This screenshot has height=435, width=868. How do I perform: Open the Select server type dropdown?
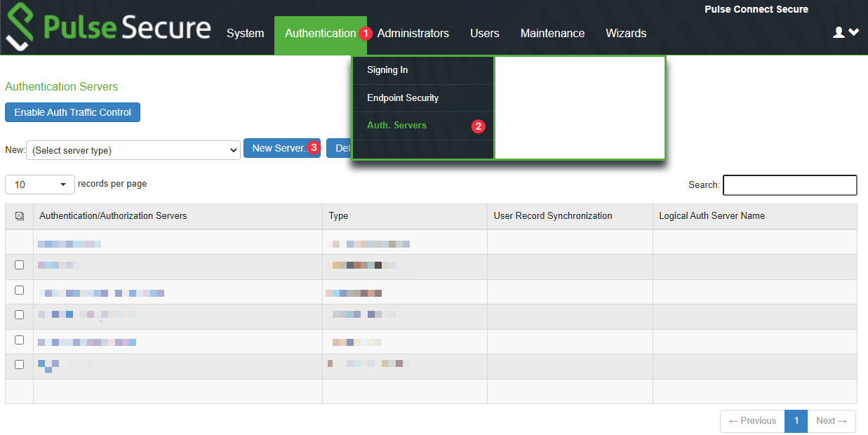pos(133,150)
